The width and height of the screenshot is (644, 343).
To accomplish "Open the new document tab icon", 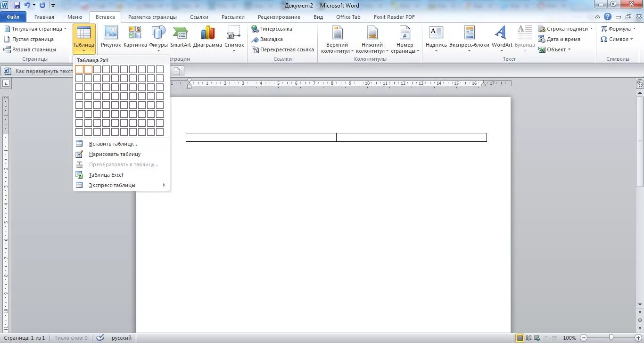I will [x=177, y=71].
